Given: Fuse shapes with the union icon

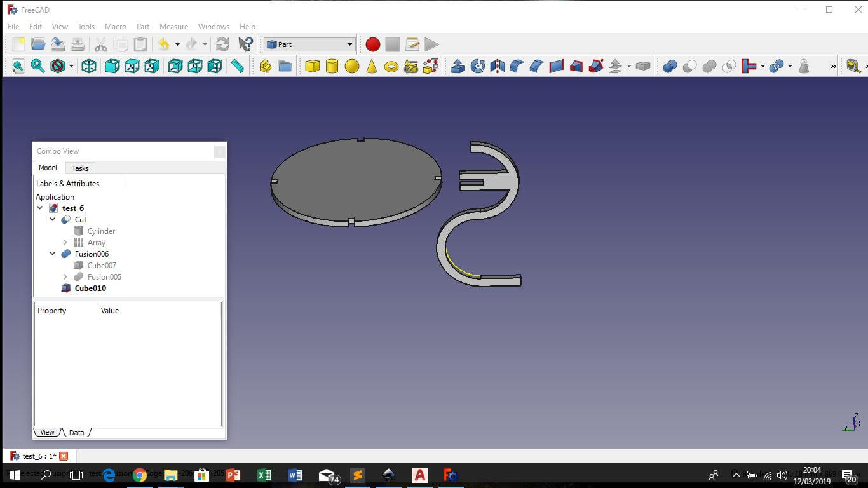Looking at the screenshot, I should coord(709,66).
